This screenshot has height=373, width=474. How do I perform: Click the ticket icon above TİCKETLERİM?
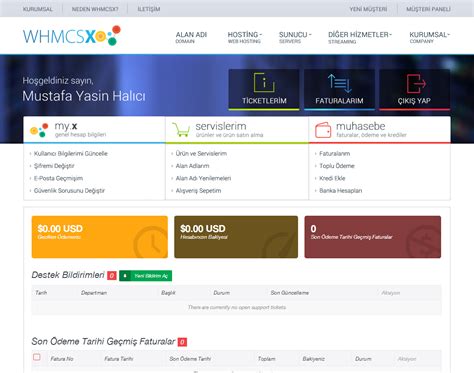[x=264, y=82]
